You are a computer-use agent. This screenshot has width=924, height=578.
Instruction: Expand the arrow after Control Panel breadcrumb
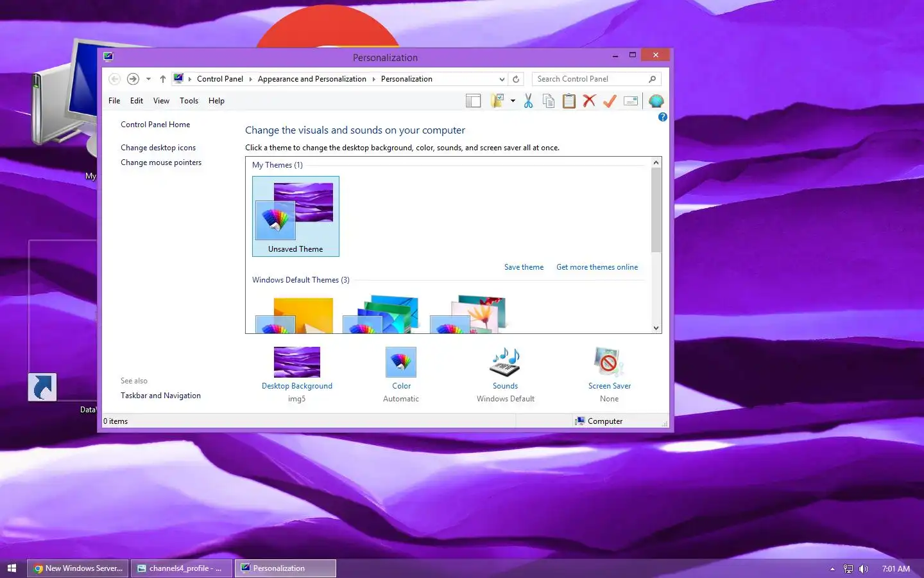(250, 79)
